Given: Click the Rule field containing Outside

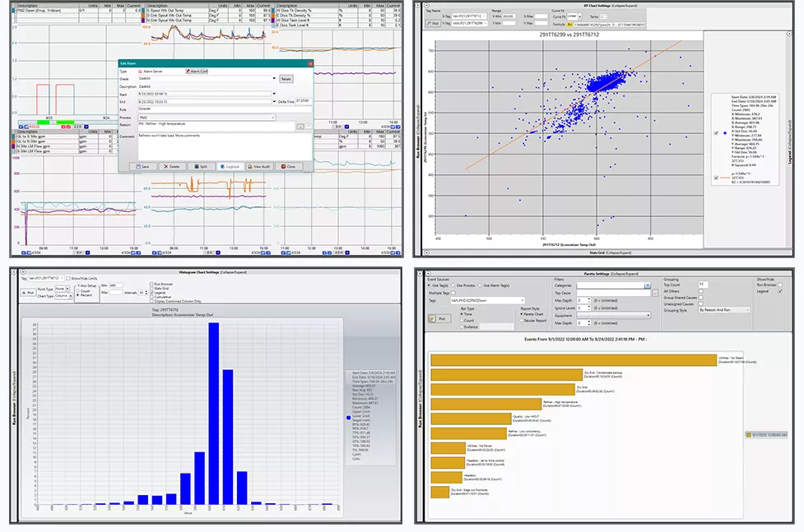Looking at the screenshot, I should pyautogui.click(x=225, y=109).
